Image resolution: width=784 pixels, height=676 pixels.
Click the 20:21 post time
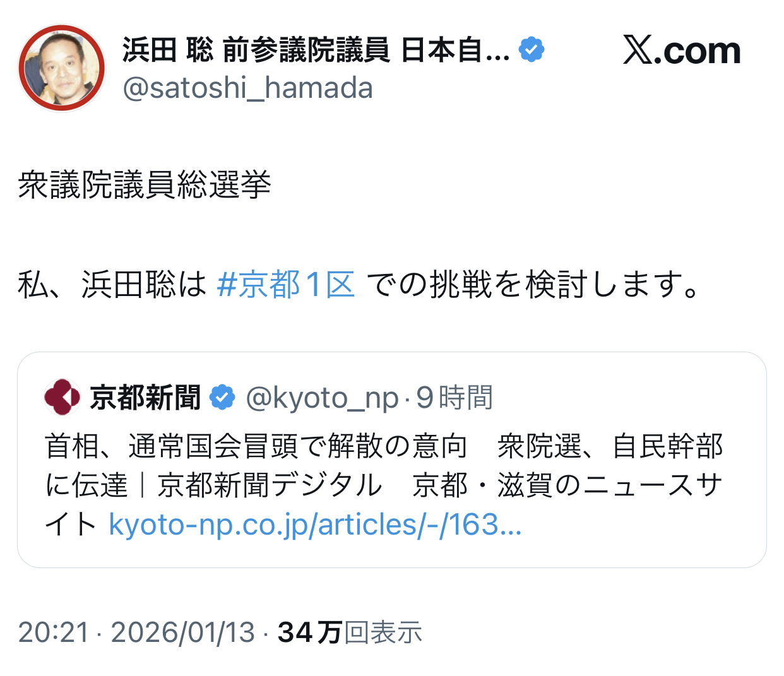pyautogui.click(x=54, y=632)
